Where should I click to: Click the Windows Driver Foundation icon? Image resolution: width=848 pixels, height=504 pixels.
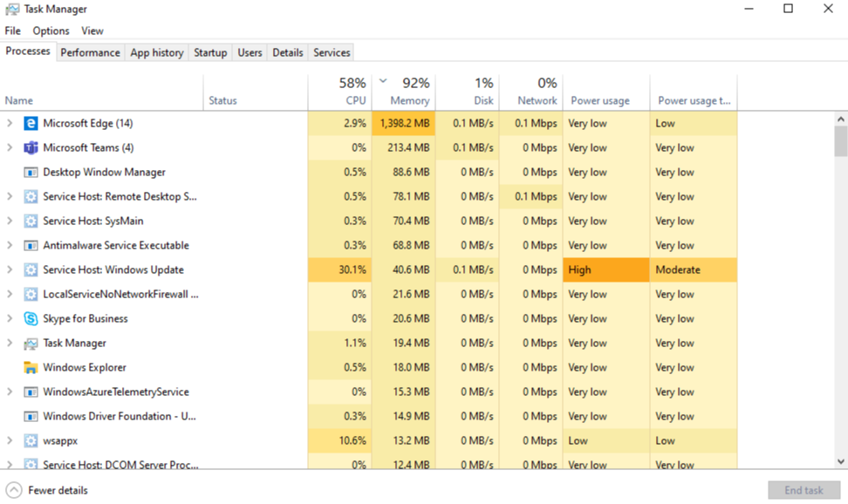[x=31, y=417]
